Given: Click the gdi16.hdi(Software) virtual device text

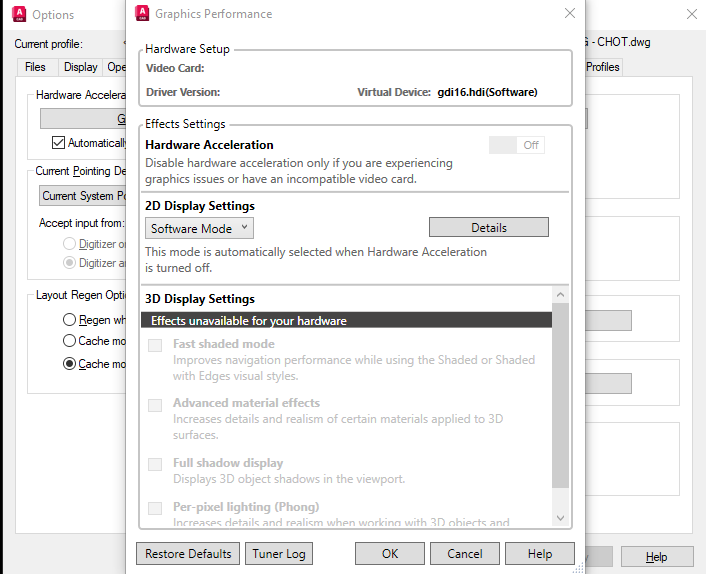Looking at the screenshot, I should tap(487, 92).
